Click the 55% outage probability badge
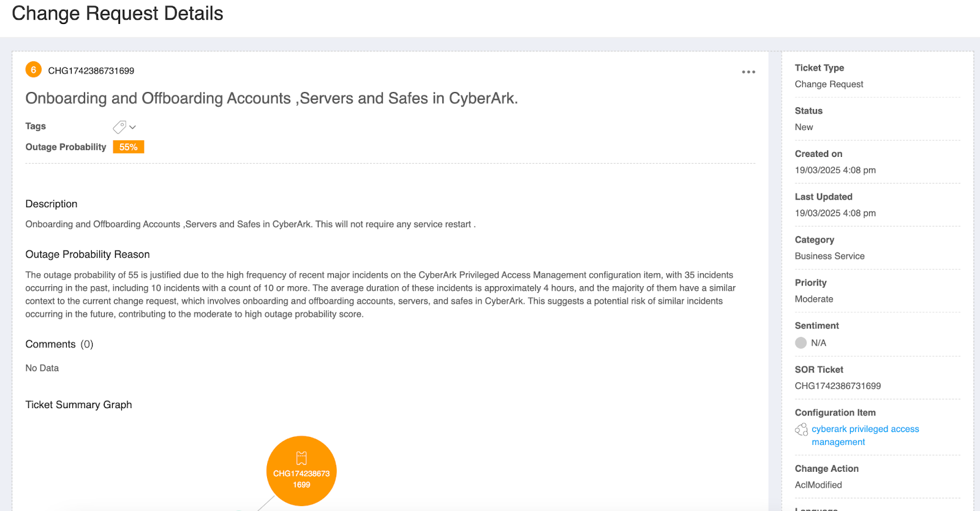 pyautogui.click(x=129, y=147)
